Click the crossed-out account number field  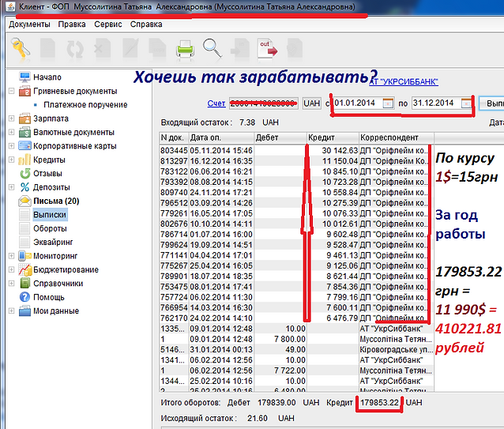click(264, 103)
